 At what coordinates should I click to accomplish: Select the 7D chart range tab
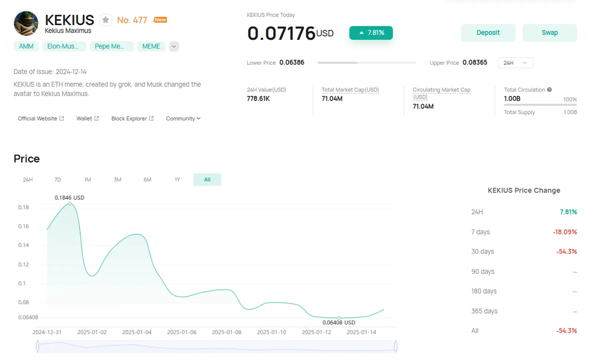(x=58, y=180)
